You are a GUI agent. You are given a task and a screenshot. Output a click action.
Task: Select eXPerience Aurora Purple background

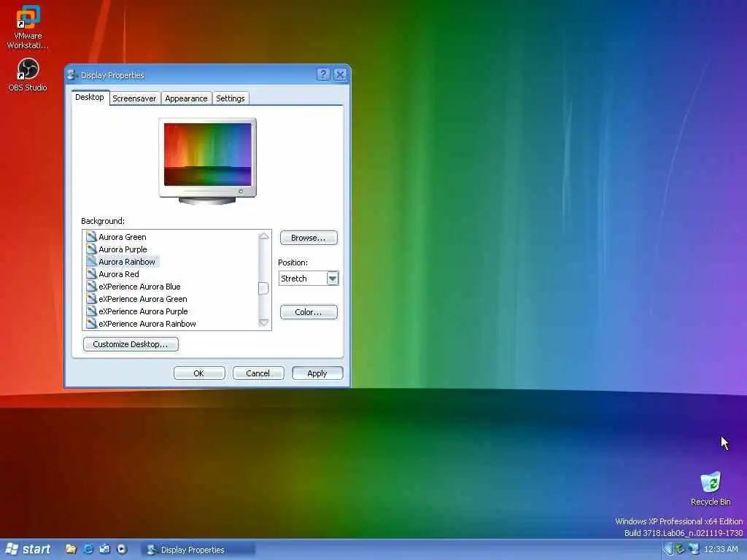click(144, 311)
